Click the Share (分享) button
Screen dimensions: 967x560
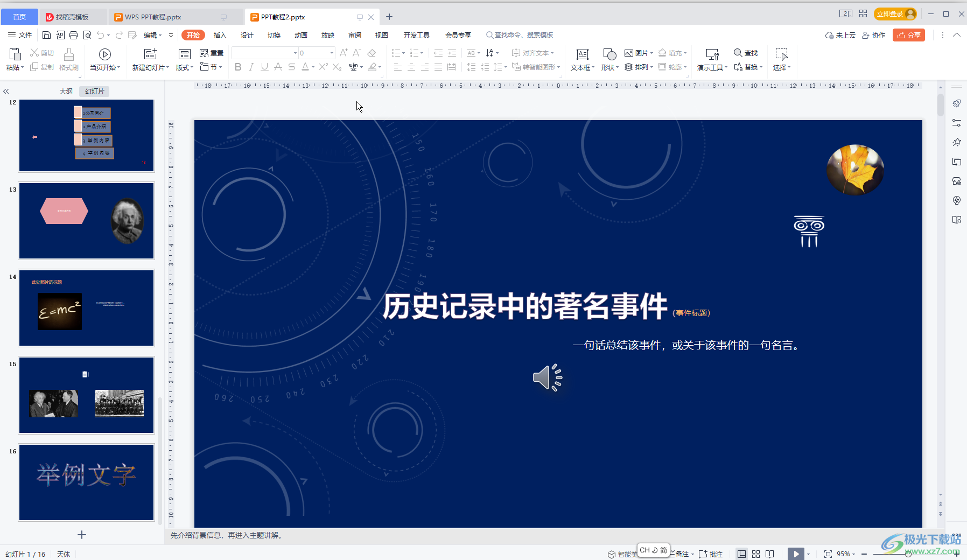pos(909,35)
